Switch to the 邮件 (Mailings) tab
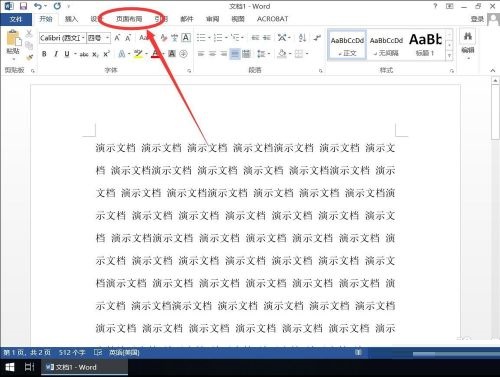Viewport: 500px width, 377px height. coord(187,19)
